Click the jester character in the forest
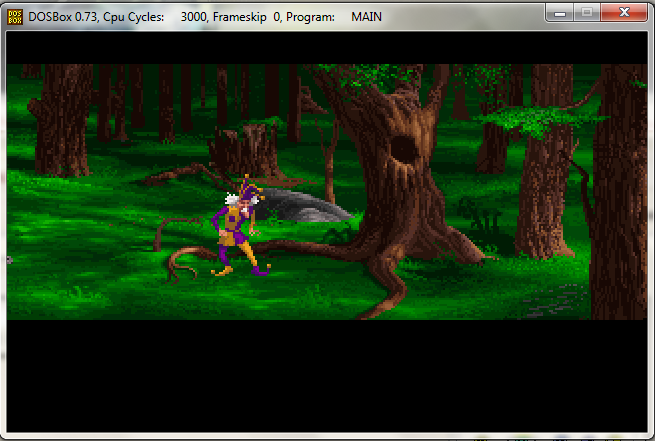Viewport: 655px width, 441px height. click(239, 227)
